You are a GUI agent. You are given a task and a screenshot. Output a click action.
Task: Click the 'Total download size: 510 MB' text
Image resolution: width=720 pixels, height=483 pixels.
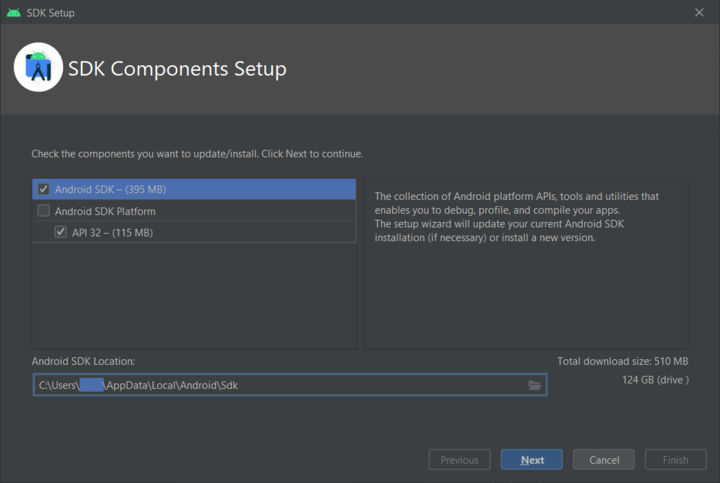point(623,361)
